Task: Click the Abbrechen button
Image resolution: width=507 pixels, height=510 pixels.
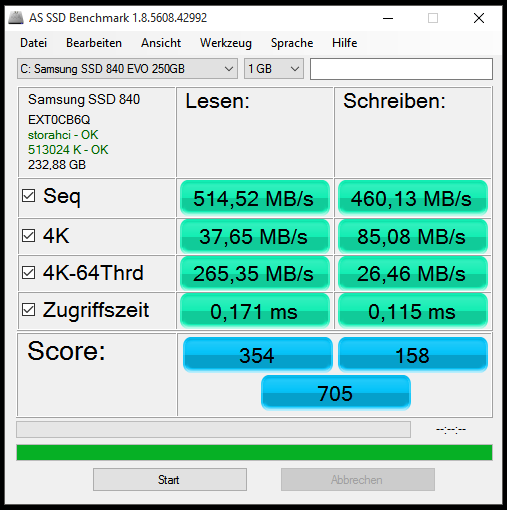Action: pyautogui.click(x=358, y=480)
